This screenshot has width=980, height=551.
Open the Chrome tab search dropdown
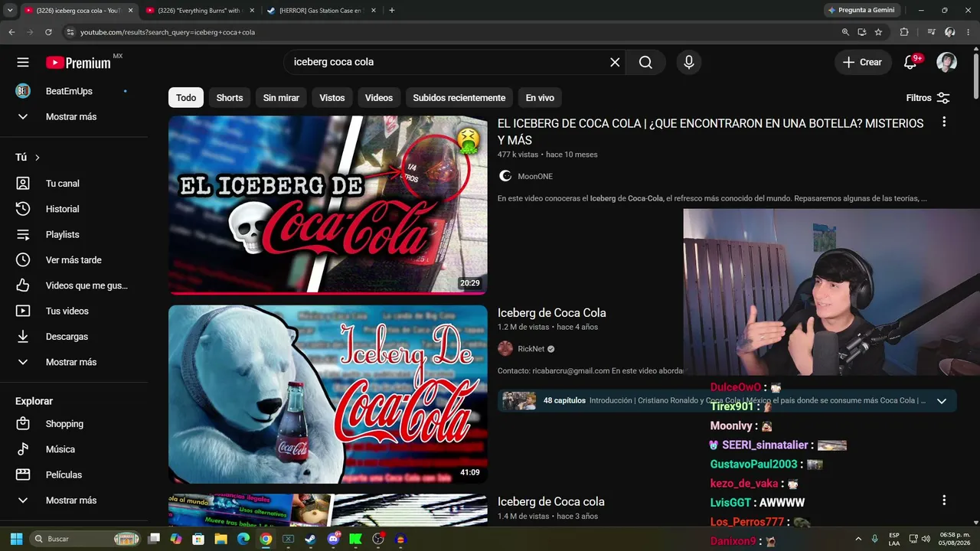coord(10,10)
